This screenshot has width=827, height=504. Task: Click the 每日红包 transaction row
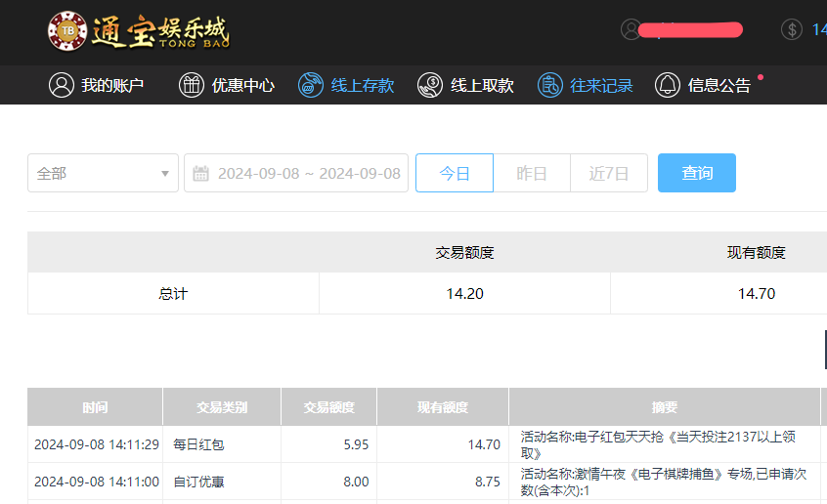[198, 444]
